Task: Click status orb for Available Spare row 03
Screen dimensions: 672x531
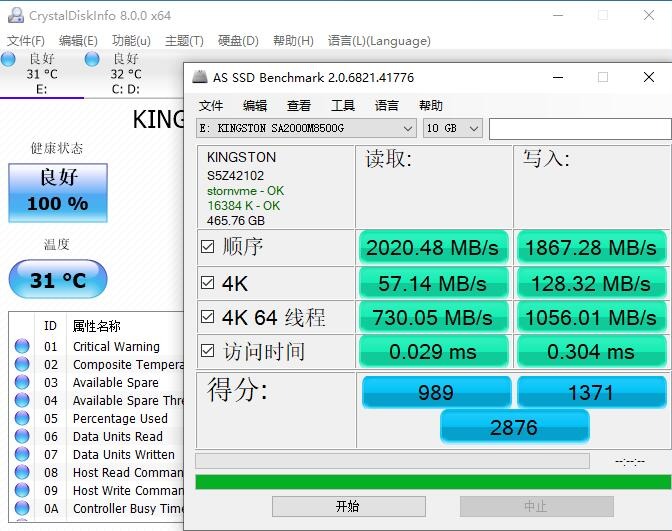Action: [22, 382]
